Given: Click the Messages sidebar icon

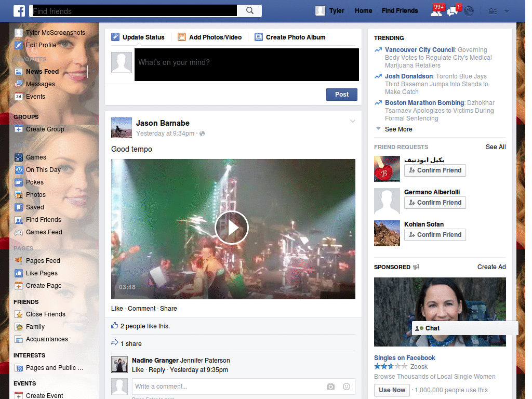Looking at the screenshot, I should point(19,84).
